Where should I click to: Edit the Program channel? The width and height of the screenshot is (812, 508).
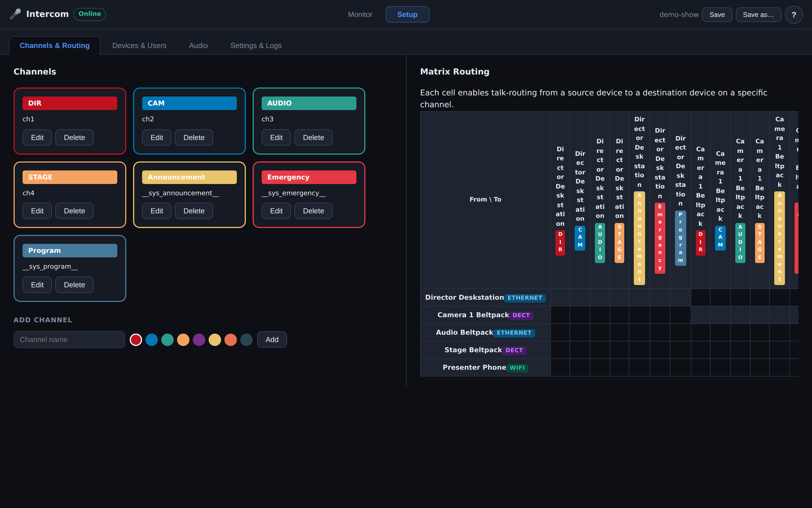click(x=37, y=285)
